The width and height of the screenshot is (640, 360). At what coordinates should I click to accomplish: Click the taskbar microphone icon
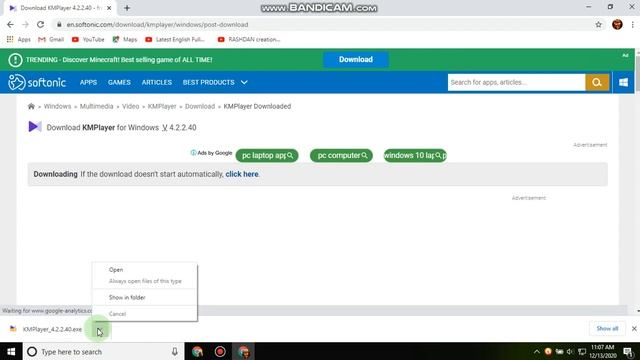point(175,351)
